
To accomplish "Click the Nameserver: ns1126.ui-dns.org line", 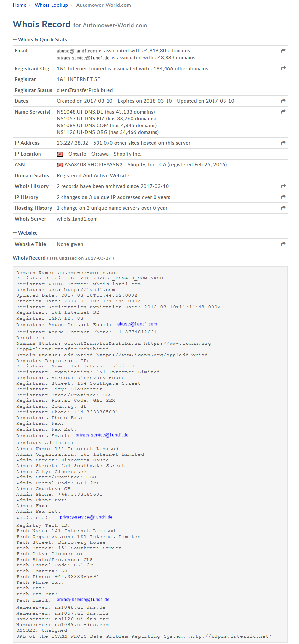I will point(63,619).
